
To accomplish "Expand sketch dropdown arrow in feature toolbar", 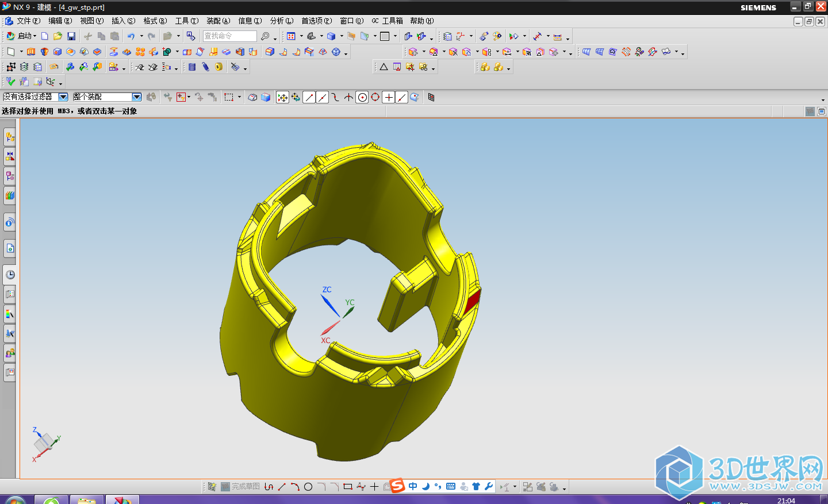I will tap(21, 52).
